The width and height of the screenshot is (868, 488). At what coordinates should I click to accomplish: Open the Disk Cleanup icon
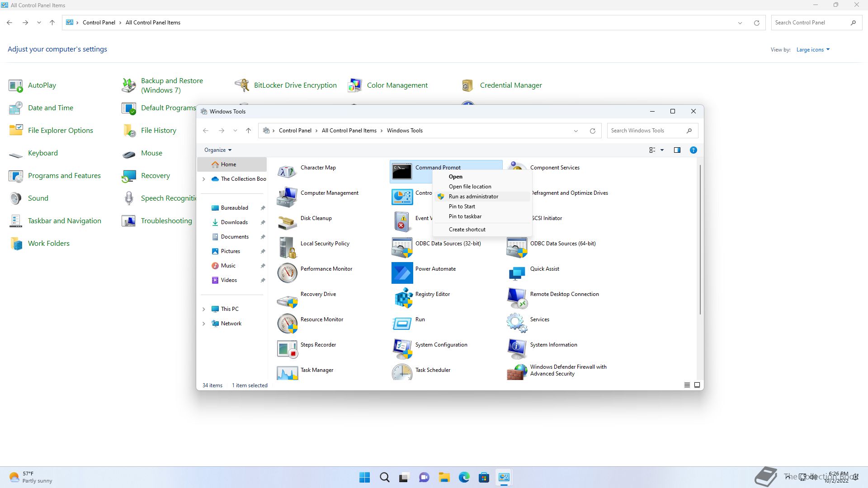tap(288, 222)
